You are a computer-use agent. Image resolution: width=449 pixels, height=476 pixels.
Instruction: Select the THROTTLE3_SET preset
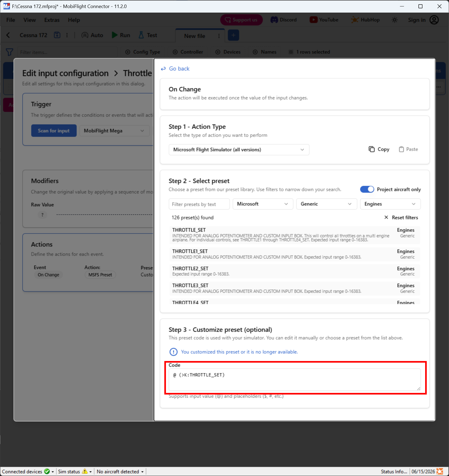(x=294, y=288)
